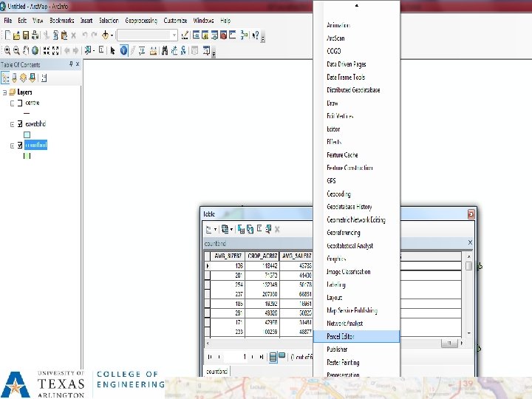Choose the Select Elements arrow tool
Screen dimensions: 532x399
coord(112,50)
